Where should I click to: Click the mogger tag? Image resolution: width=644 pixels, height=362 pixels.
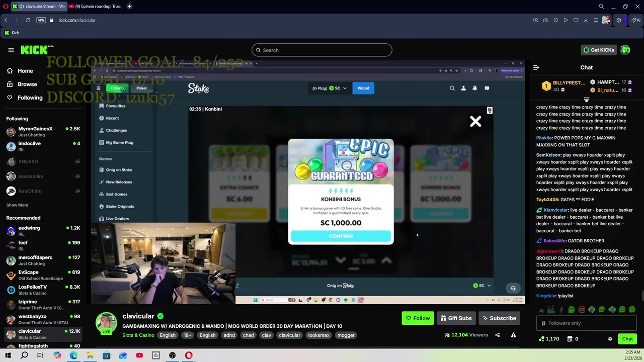pyautogui.click(x=346, y=335)
